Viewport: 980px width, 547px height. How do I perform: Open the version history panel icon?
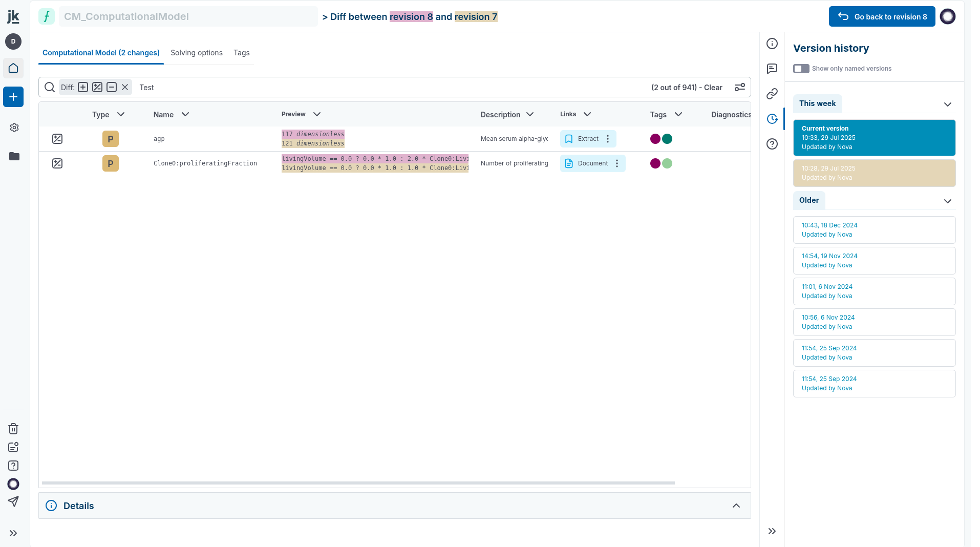click(x=772, y=119)
